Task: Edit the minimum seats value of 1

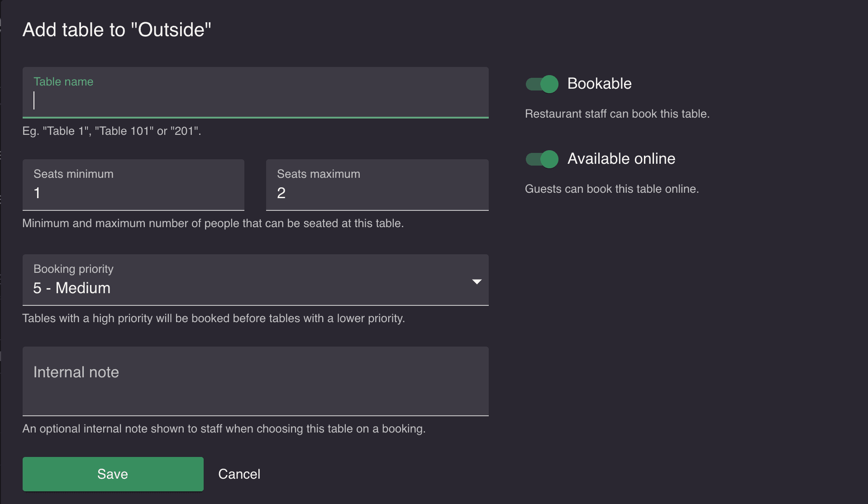Action: [133, 193]
